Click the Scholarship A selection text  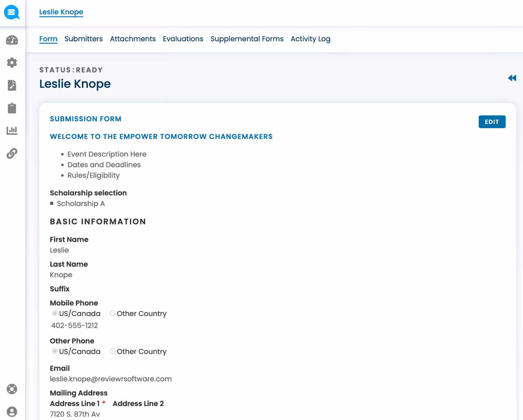pyautogui.click(x=81, y=204)
